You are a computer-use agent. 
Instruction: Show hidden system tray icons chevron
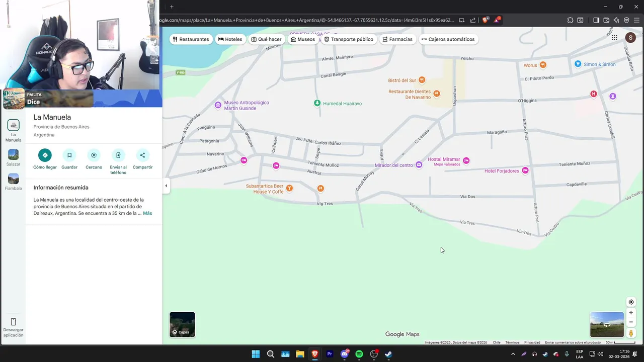coord(513,354)
